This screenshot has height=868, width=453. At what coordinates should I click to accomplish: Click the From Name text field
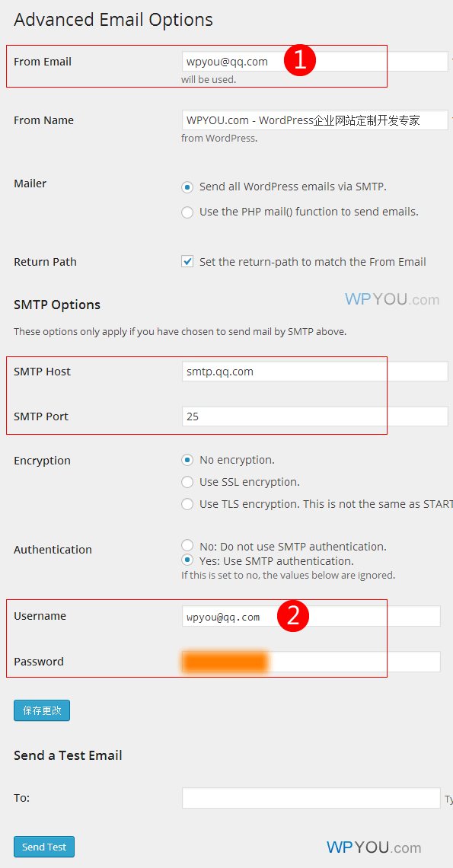(314, 120)
